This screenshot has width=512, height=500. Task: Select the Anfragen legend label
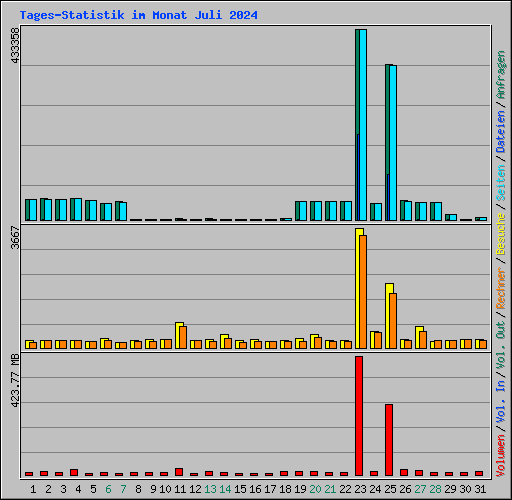(501, 75)
